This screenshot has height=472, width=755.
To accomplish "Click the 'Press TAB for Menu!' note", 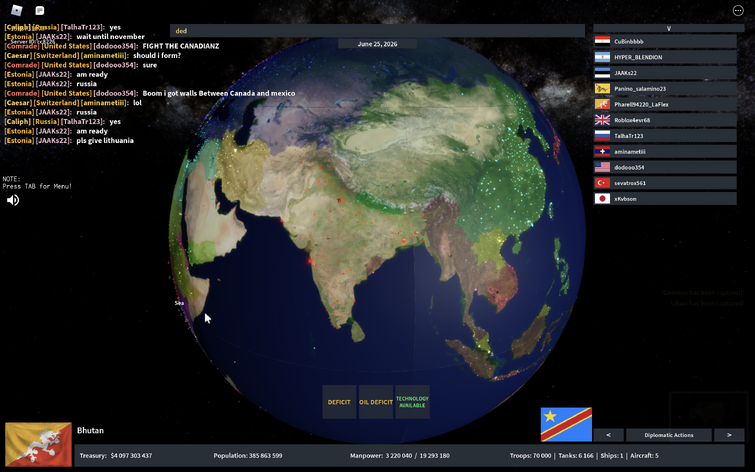I will 37,186.
